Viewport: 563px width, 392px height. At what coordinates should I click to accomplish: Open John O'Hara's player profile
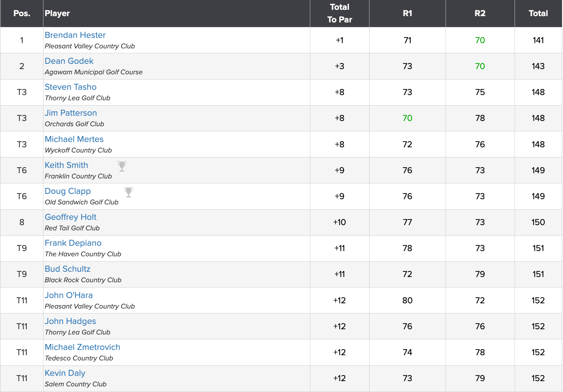[69, 295]
